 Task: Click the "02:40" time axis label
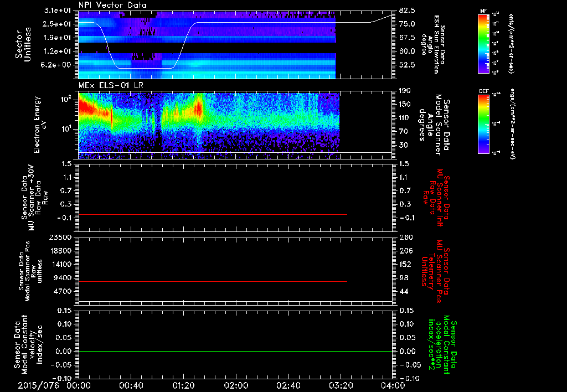[288, 385]
